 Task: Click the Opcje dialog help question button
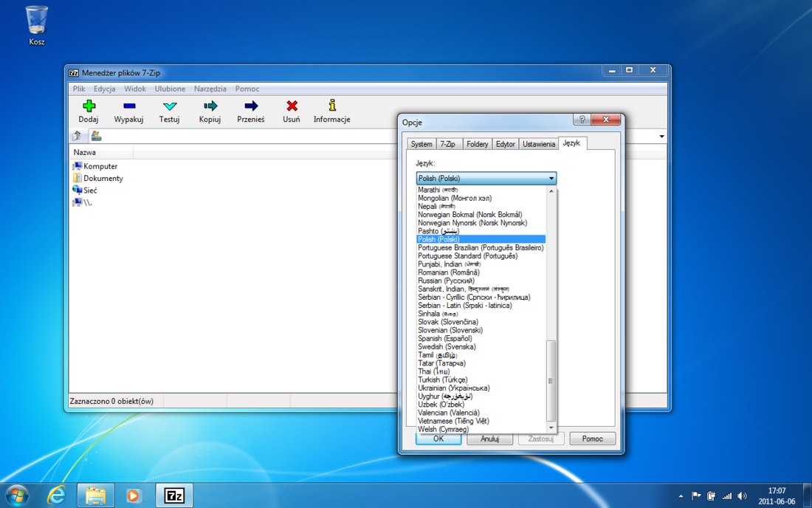pyautogui.click(x=582, y=120)
